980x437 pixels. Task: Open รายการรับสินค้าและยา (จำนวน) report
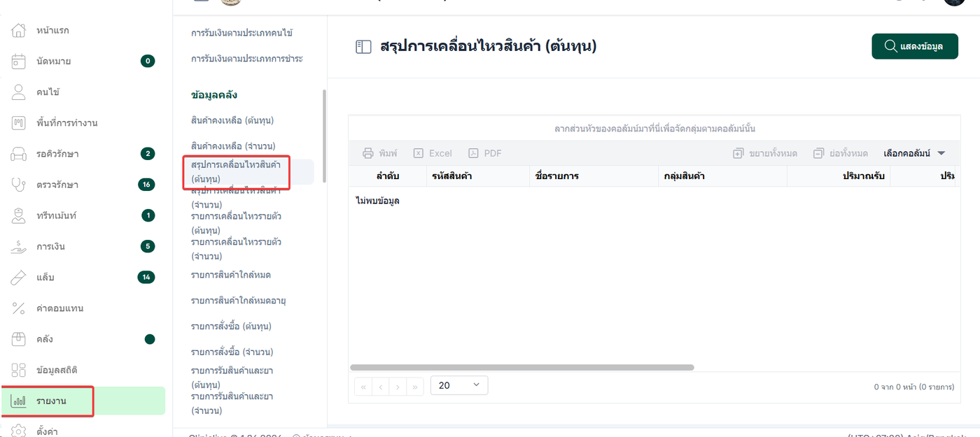pyautogui.click(x=232, y=403)
